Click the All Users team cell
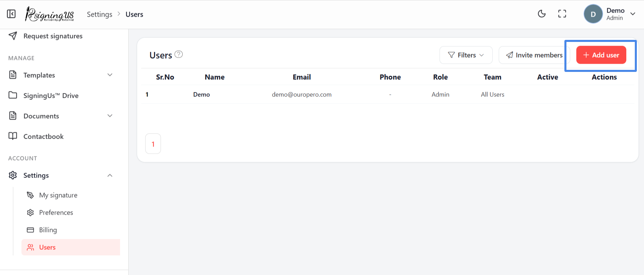 click(x=493, y=94)
